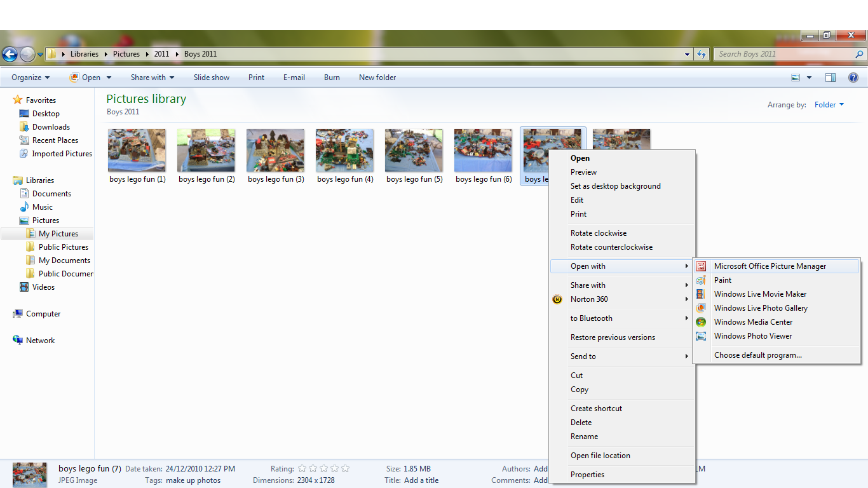Click the Norton 360 icon

tap(557, 299)
